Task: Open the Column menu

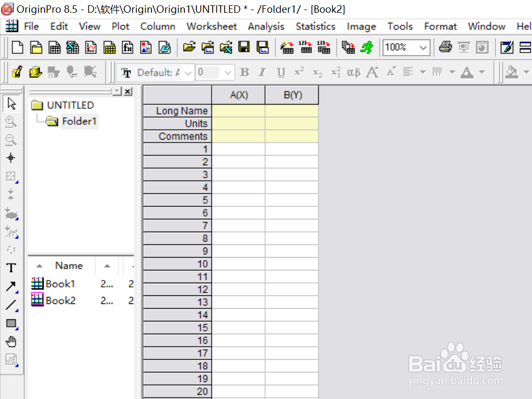Action: 158,27
